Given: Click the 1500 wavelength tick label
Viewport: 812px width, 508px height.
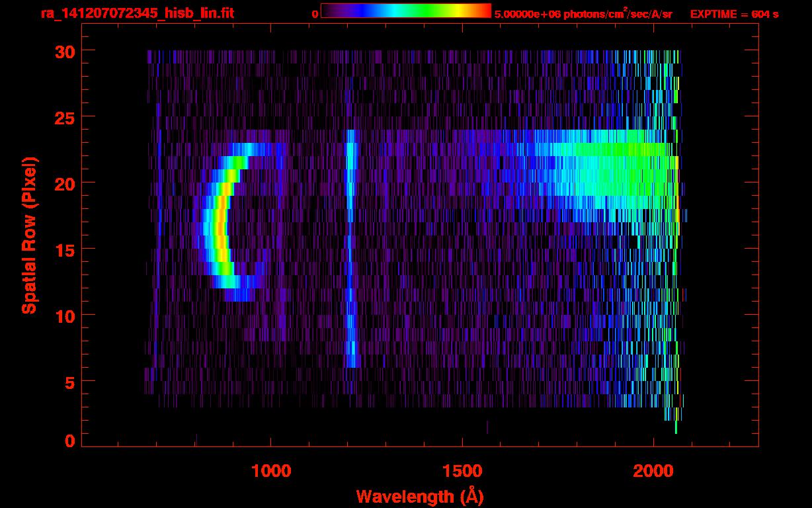Looking at the screenshot, I should click(462, 471).
